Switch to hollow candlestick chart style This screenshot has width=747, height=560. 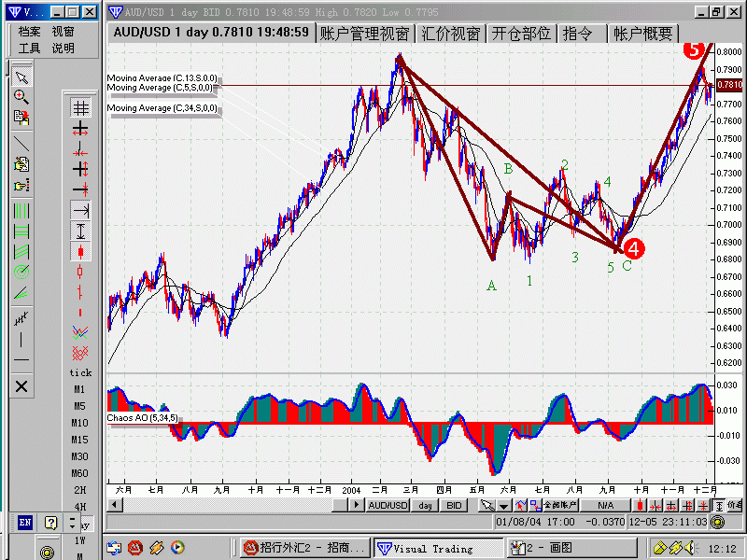(80, 272)
